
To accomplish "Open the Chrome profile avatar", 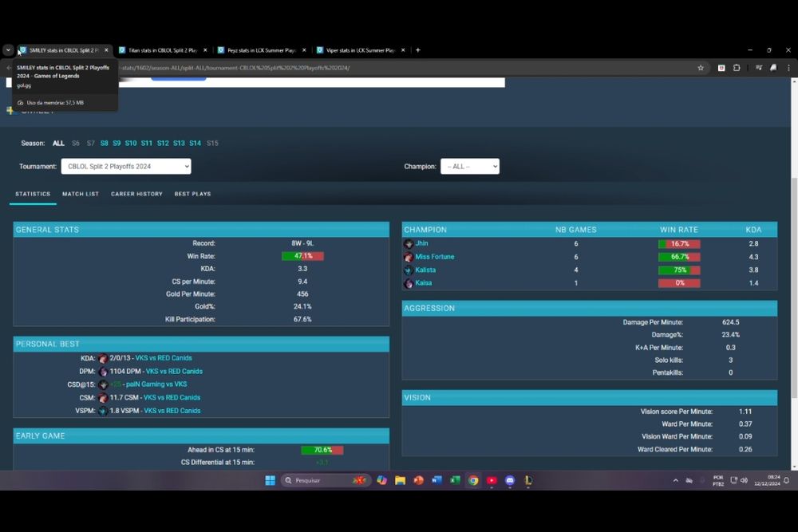I will coord(773,68).
